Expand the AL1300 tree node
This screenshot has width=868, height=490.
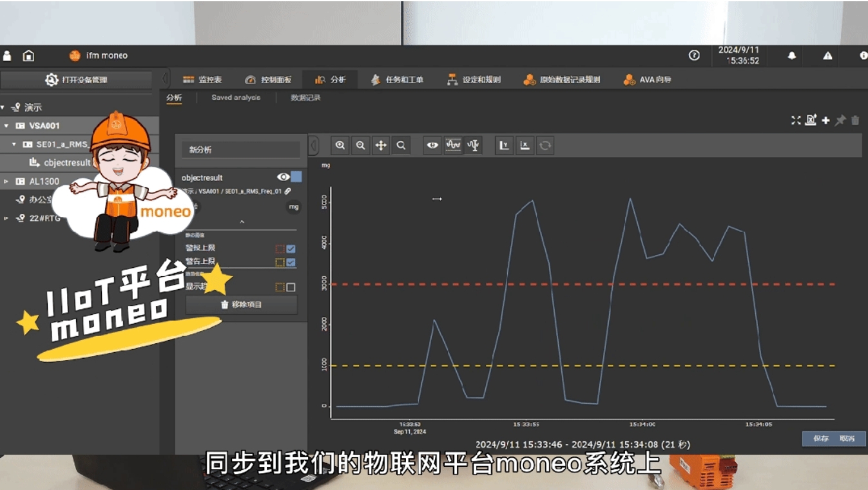coord(6,182)
